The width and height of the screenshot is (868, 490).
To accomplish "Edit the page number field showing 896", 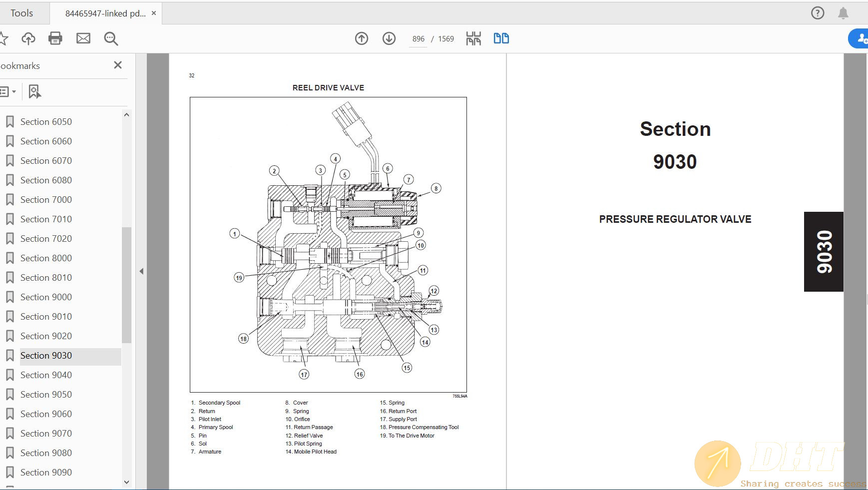I will 418,38.
